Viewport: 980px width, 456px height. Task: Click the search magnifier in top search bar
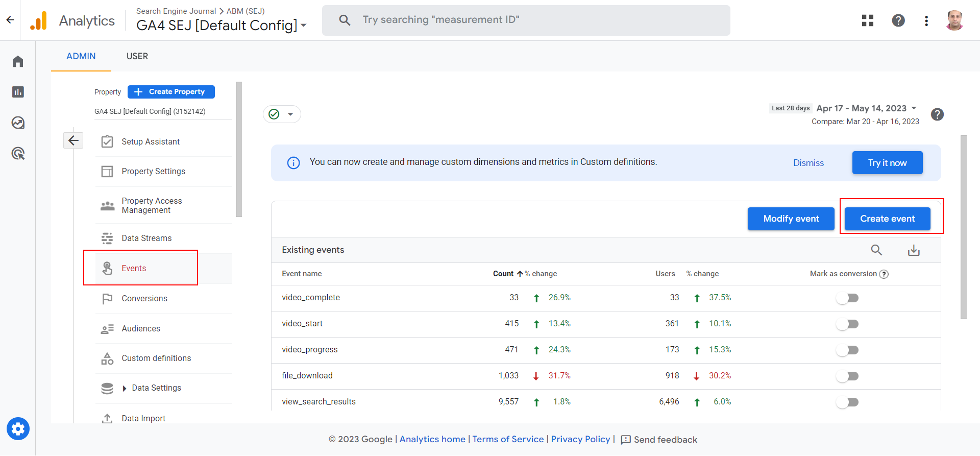[x=345, y=20]
